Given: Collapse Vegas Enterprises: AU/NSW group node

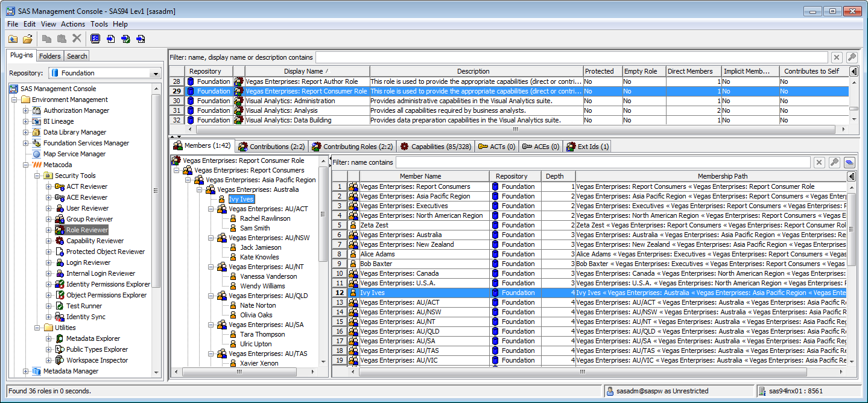Looking at the screenshot, I should (211, 238).
